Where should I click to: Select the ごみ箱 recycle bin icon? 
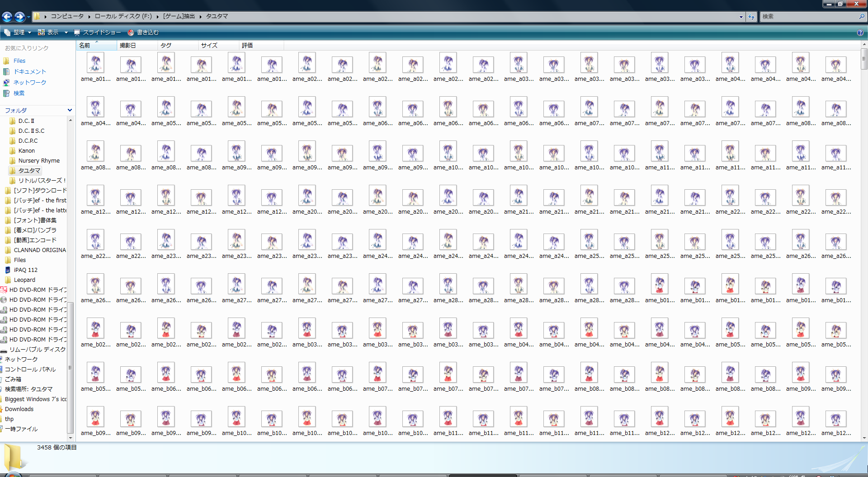[1, 379]
